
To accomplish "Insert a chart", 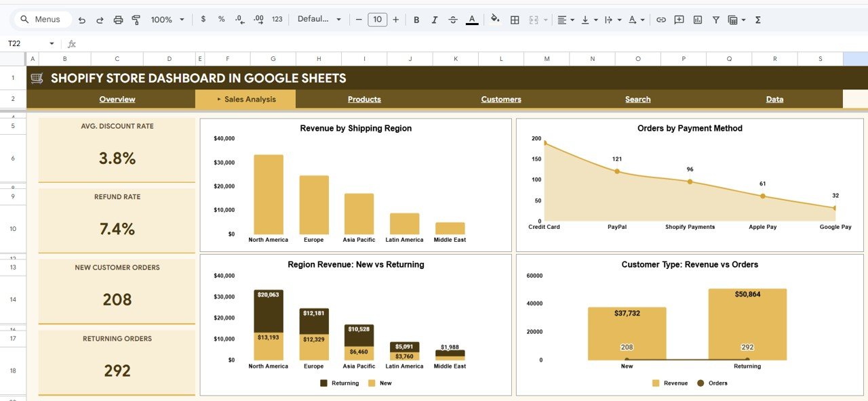I will point(697,20).
